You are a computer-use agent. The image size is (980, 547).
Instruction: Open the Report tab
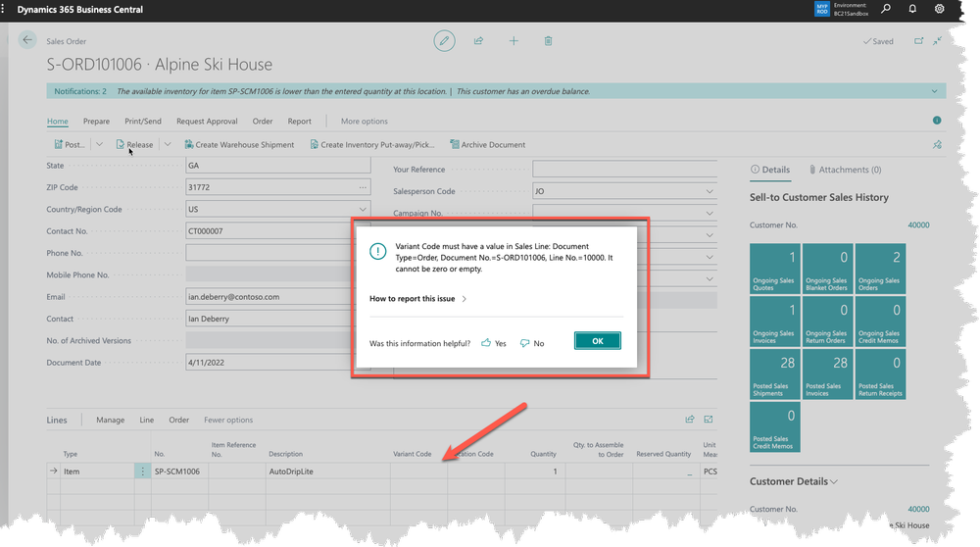pyautogui.click(x=299, y=122)
